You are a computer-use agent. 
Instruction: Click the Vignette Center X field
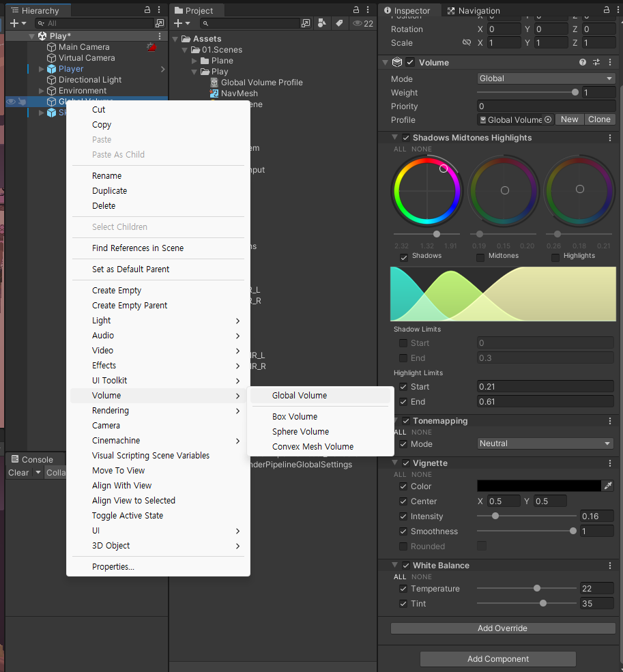[504, 501]
